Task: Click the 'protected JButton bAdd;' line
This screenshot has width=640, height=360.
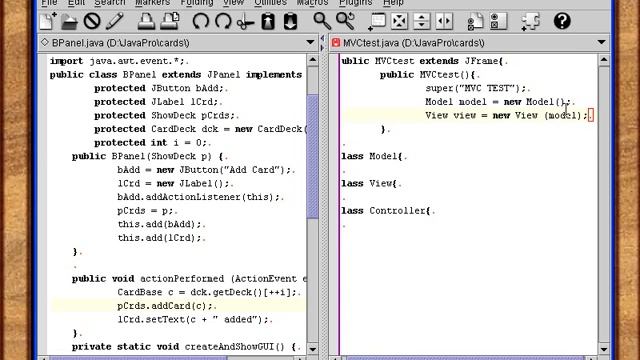Action: coord(159,88)
